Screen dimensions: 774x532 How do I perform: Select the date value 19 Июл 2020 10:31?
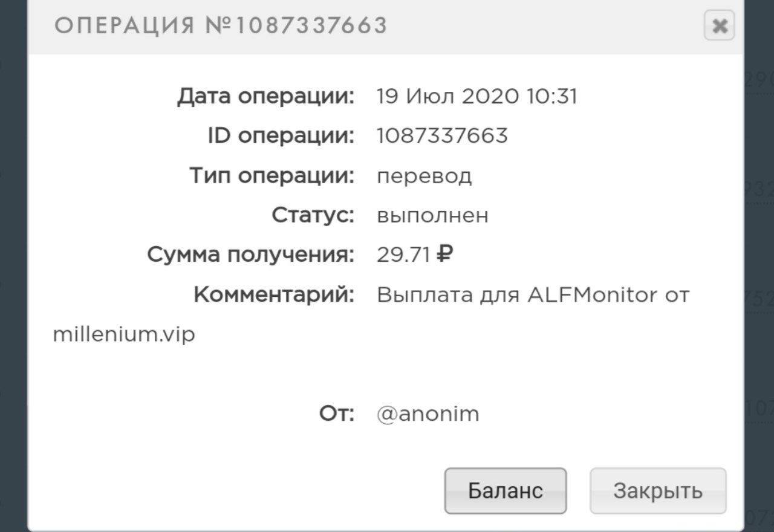pyautogui.click(x=476, y=96)
